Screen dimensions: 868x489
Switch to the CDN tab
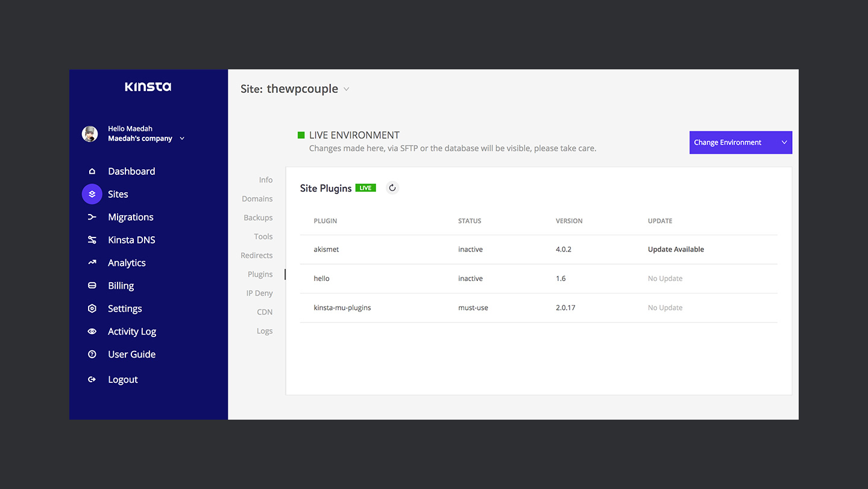pos(265,312)
